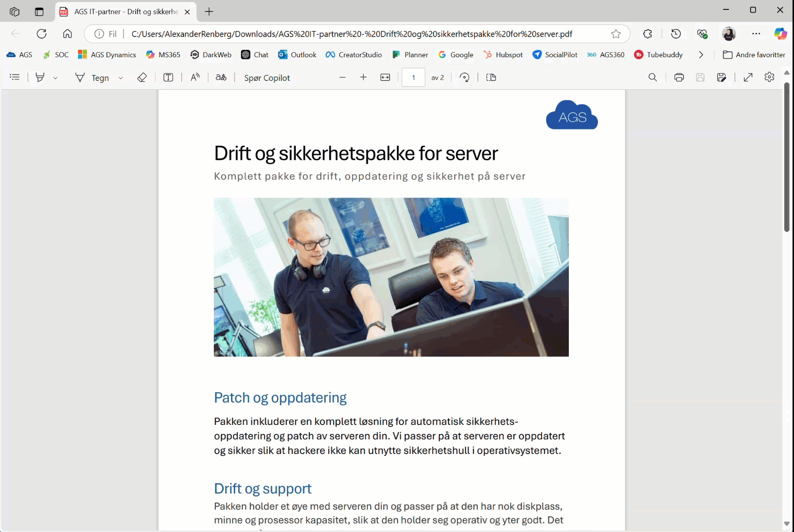Viewport: 794px width, 532px height.
Task: Reload the current page
Action: point(41,34)
